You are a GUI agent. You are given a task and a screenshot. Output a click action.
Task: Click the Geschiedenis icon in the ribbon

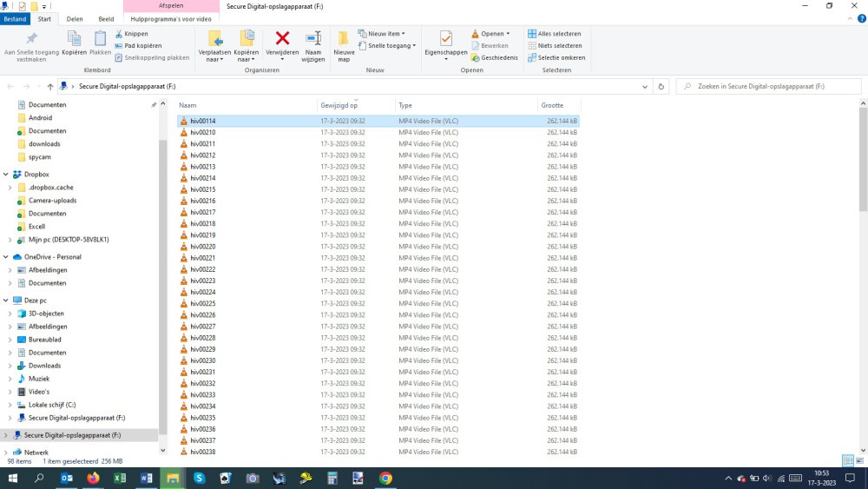click(476, 58)
